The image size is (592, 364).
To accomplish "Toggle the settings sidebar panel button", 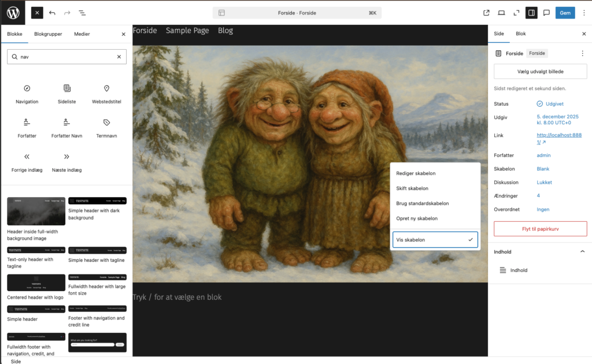I will tap(531, 13).
